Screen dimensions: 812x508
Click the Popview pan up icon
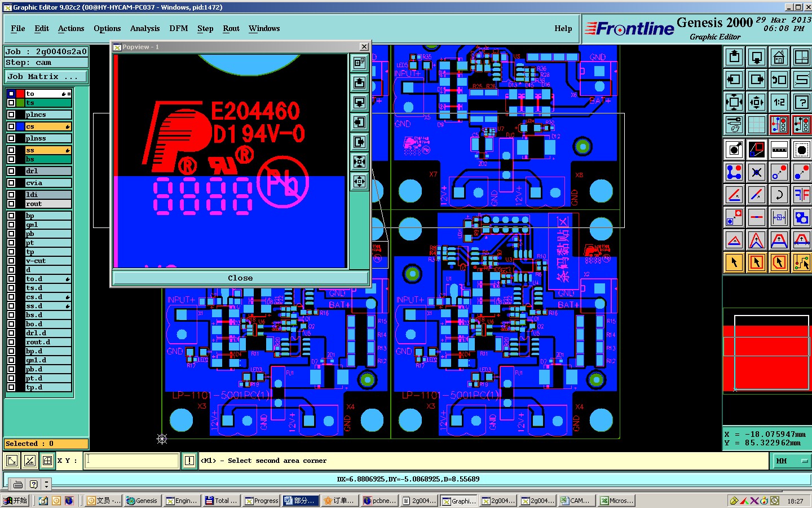click(x=359, y=83)
